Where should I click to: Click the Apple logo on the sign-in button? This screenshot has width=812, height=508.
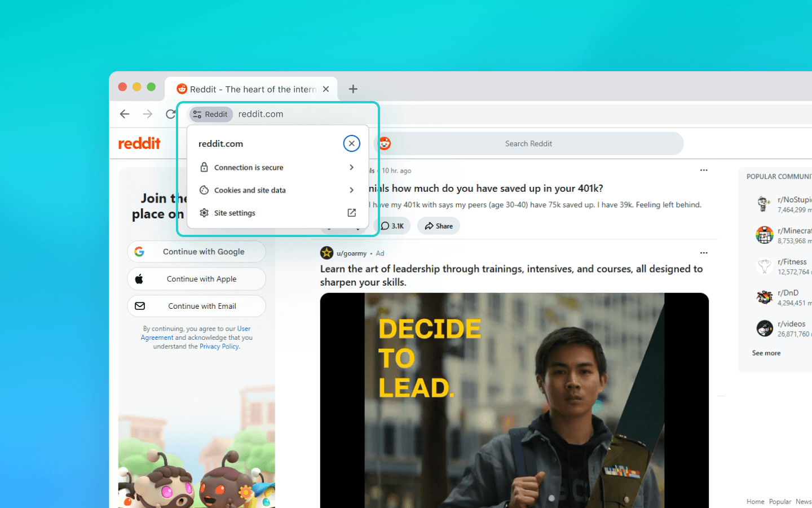(x=139, y=279)
